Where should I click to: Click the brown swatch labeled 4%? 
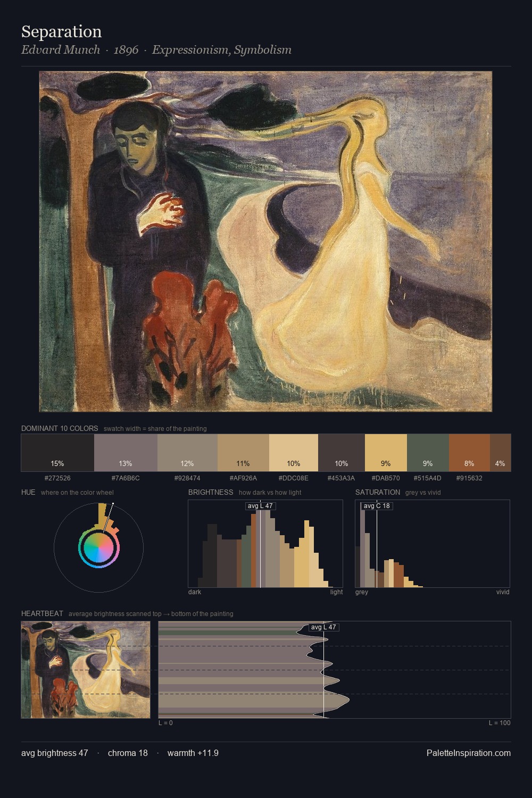[500, 453]
